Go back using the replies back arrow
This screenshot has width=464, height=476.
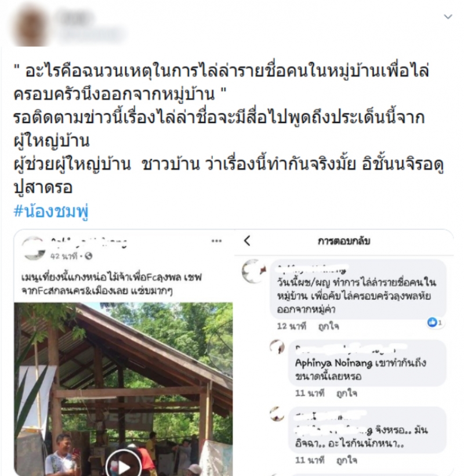[247, 241]
